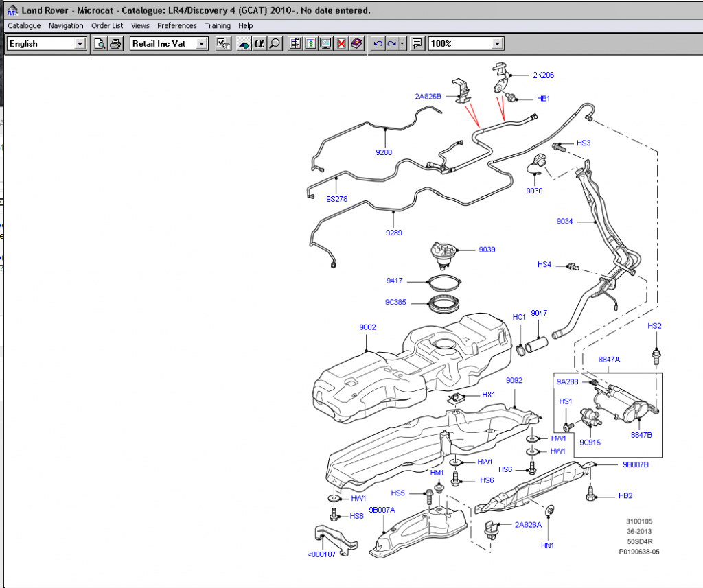Click the speech bubble notes icon
The width and height of the screenshot is (703, 588).
pyautogui.click(x=417, y=43)
